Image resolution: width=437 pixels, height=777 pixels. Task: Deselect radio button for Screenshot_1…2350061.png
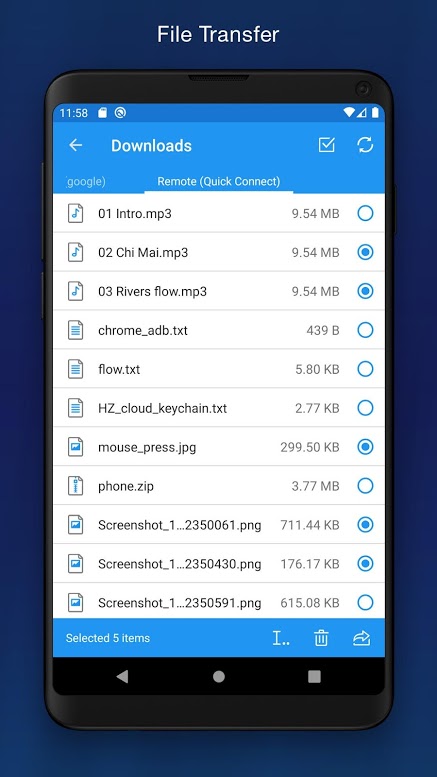click(365, 525)
